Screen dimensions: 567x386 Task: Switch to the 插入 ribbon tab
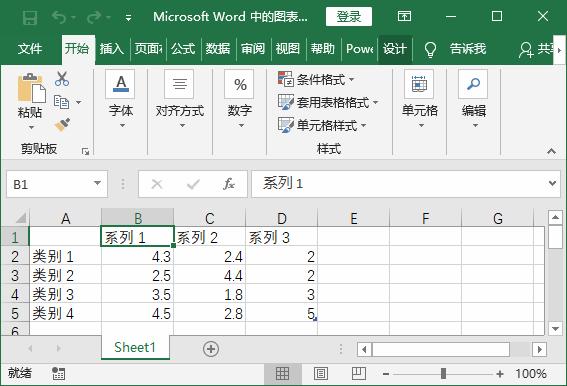pos(112,48)
